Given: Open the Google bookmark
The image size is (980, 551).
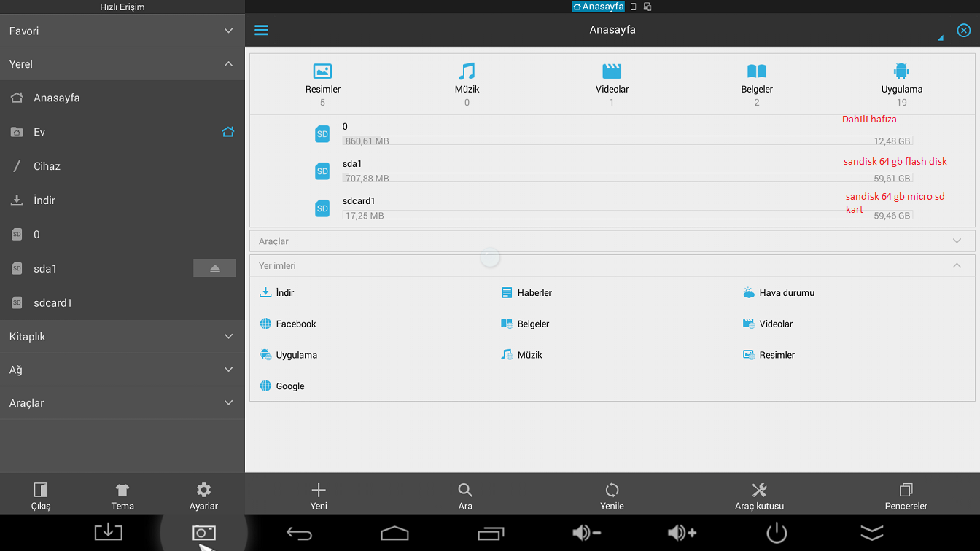Looking at the screenshot, I should point(282,386).
